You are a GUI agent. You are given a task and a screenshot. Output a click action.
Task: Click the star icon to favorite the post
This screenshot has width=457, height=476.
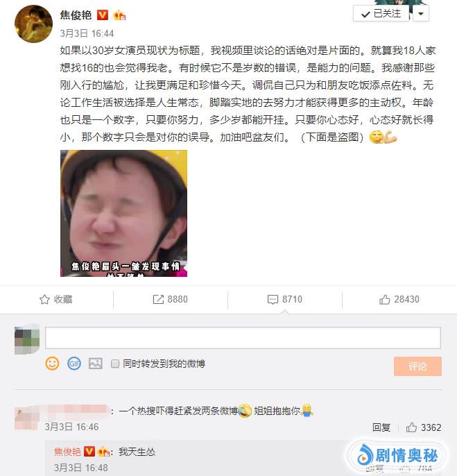[44, 299]
